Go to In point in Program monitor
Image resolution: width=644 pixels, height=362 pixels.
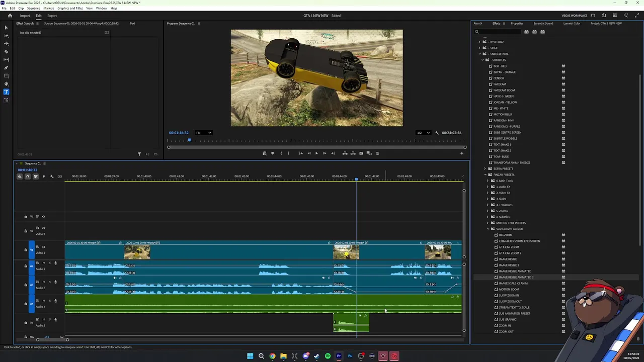coord(301,153)
